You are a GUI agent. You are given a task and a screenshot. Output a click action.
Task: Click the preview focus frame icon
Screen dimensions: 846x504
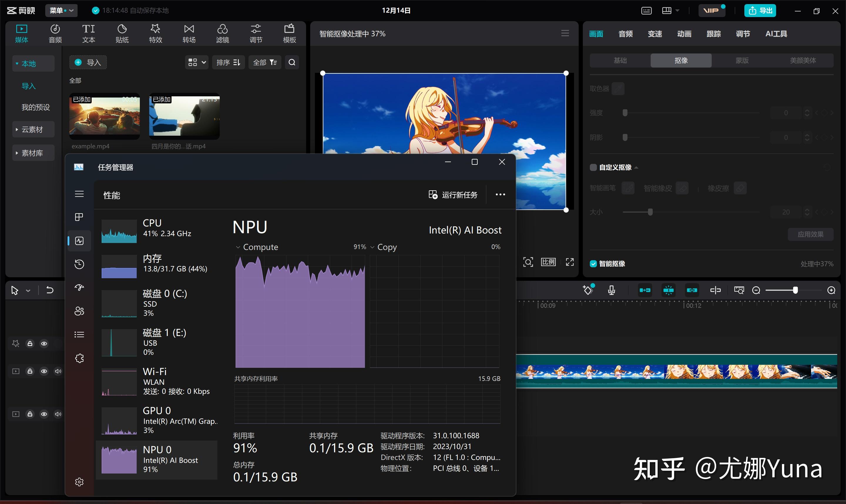tap(528, 262)
